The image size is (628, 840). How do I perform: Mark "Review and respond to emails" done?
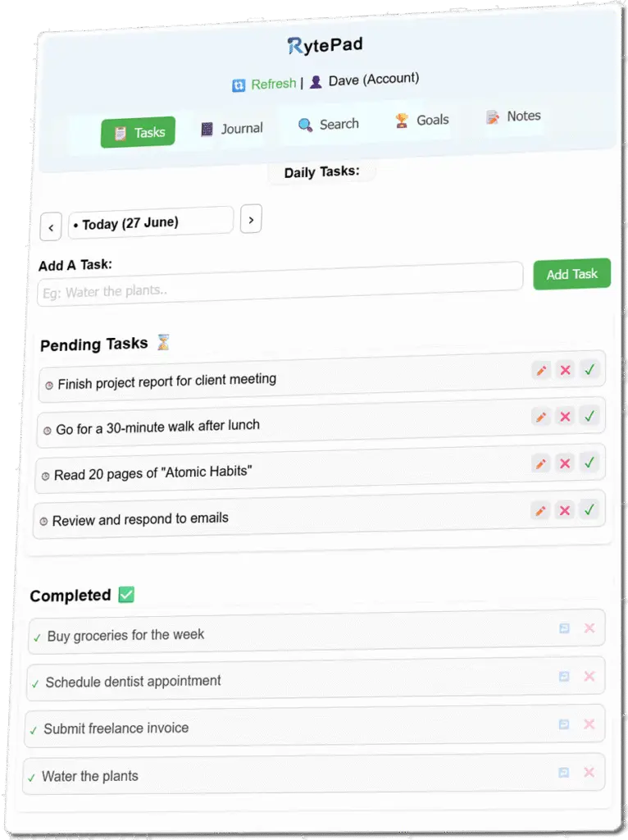589,510
